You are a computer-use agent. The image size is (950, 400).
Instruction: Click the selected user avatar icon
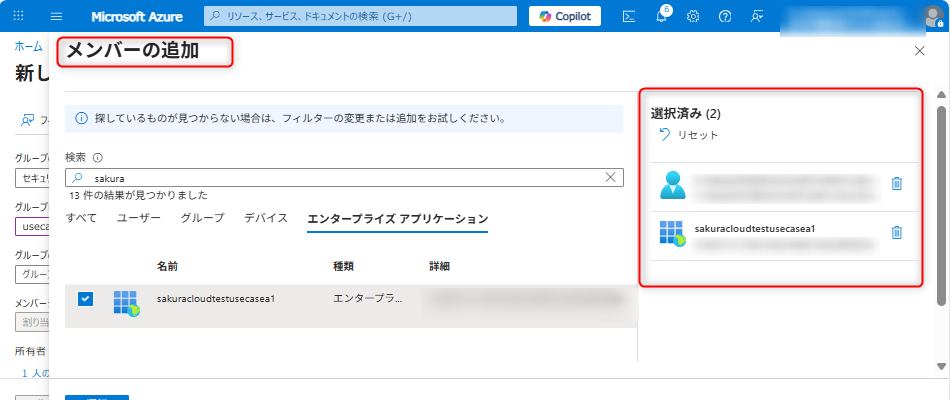(x=673, y=185)
